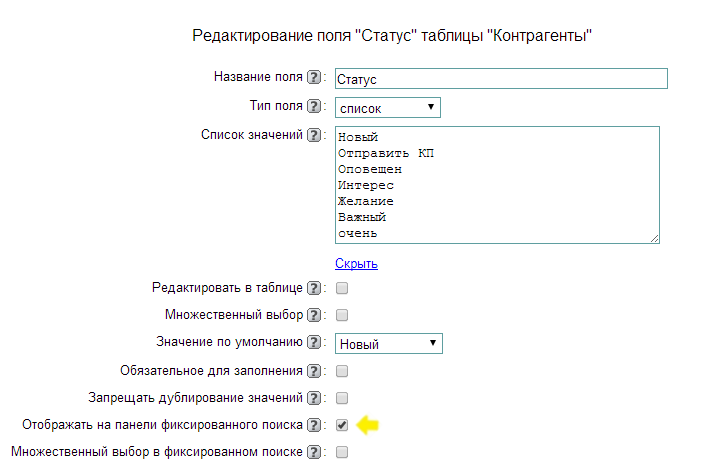Image resolution: width=720 pixels, height=466 pixels.
Task: Enable "Запрещать дублирование значений" checkbox
Action: pos(342,398)
